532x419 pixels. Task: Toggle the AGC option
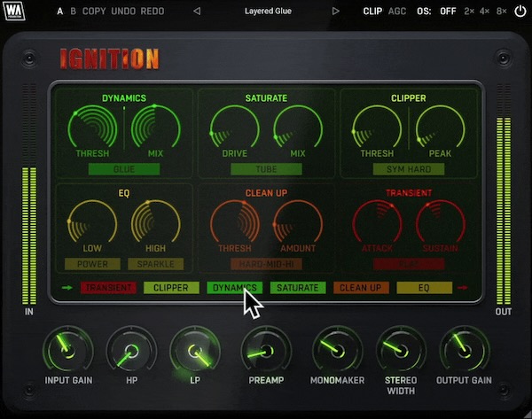[x=397, y=12]
